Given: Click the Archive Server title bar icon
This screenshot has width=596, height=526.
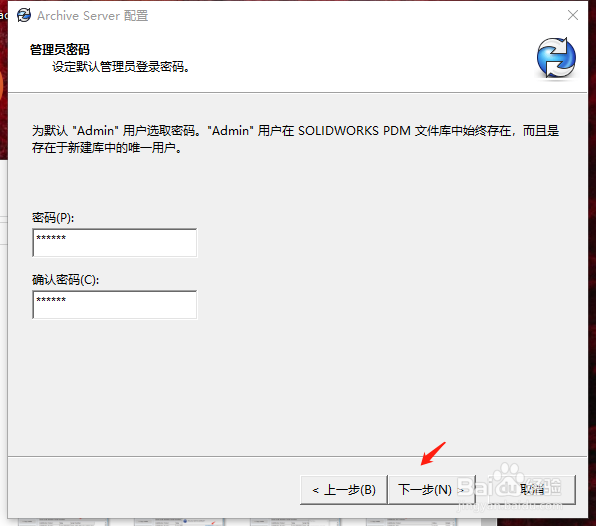Looking at the screenshot, I should point(24,16).
